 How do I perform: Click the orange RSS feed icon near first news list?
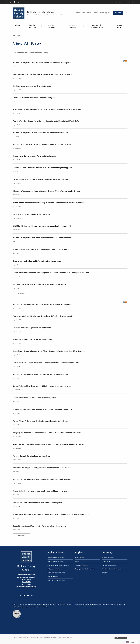coord(126,60)
